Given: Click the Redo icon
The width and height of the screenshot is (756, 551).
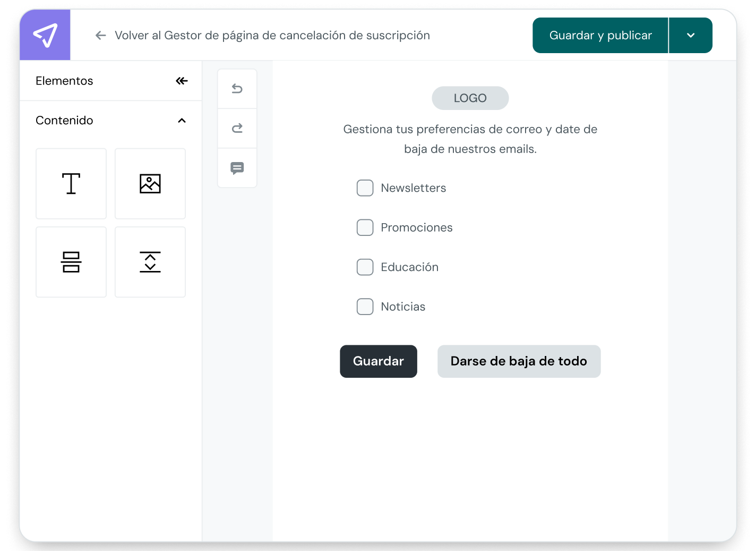Looking at the screenshot, I should [x=237, y=128].
